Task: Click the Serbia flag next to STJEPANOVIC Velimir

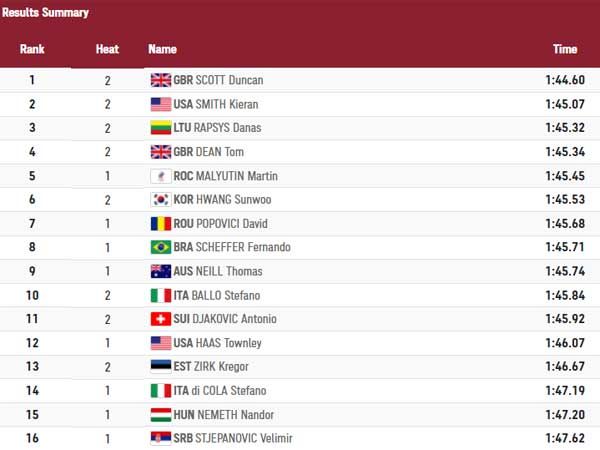Action: click(x=160, y=438)
